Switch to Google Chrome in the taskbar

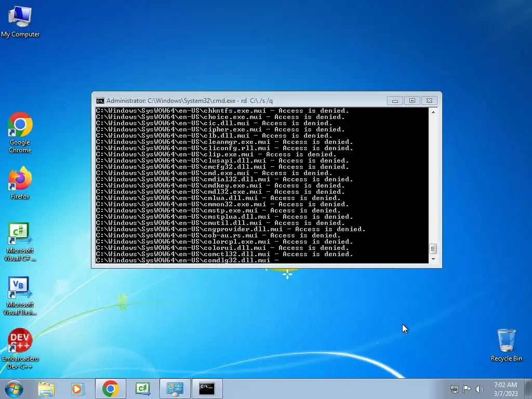point(111,389)
